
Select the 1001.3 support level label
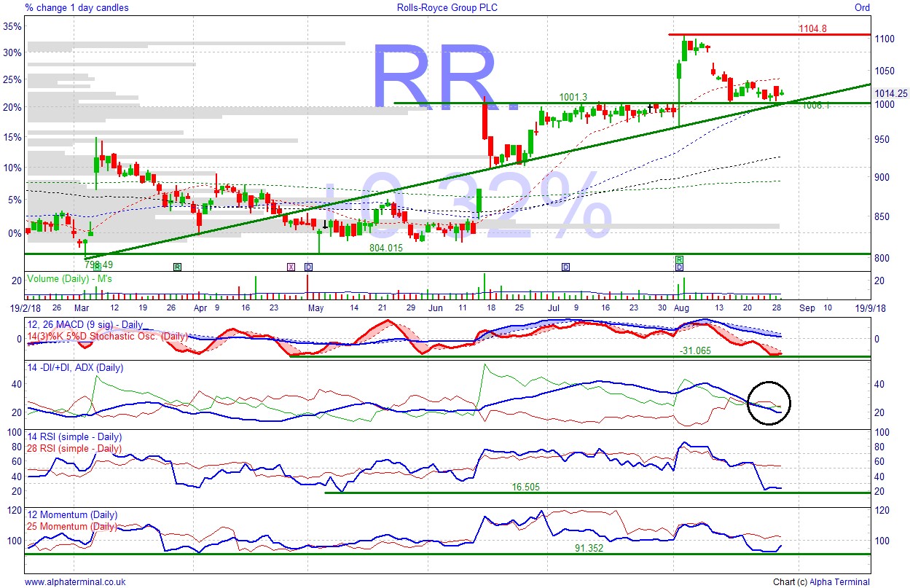tap(573, 97)
